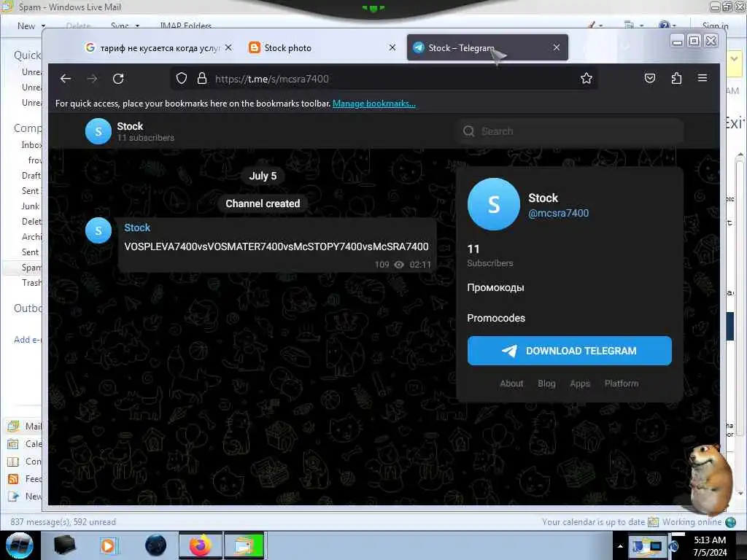Click the Stock channel header avatar

pyautogui.click(x=98, y=131)
